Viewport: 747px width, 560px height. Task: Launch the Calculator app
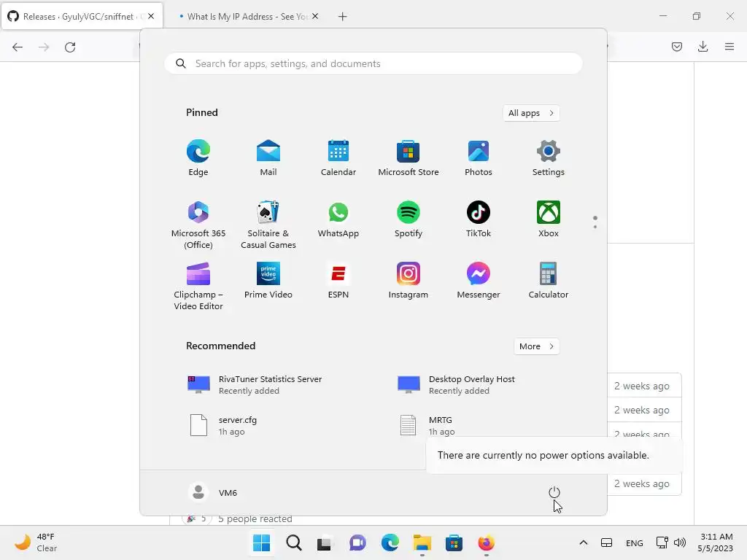pos(549,281)
